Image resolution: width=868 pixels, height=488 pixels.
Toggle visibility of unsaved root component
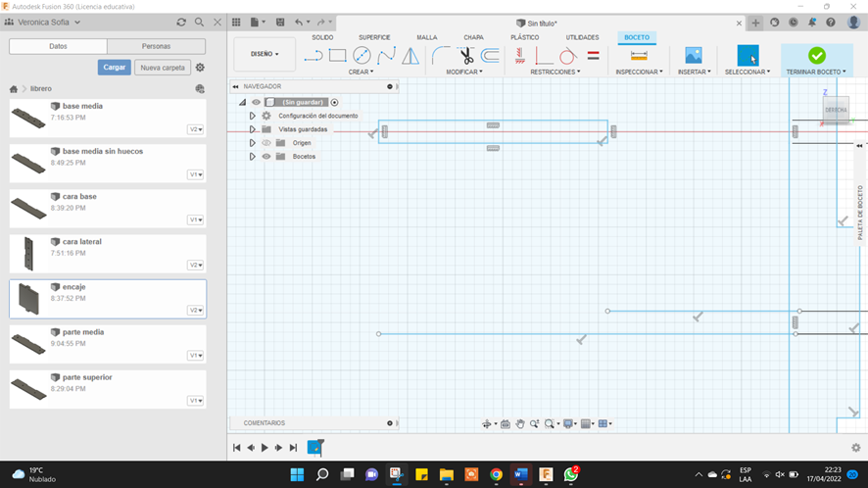point(256,102)
